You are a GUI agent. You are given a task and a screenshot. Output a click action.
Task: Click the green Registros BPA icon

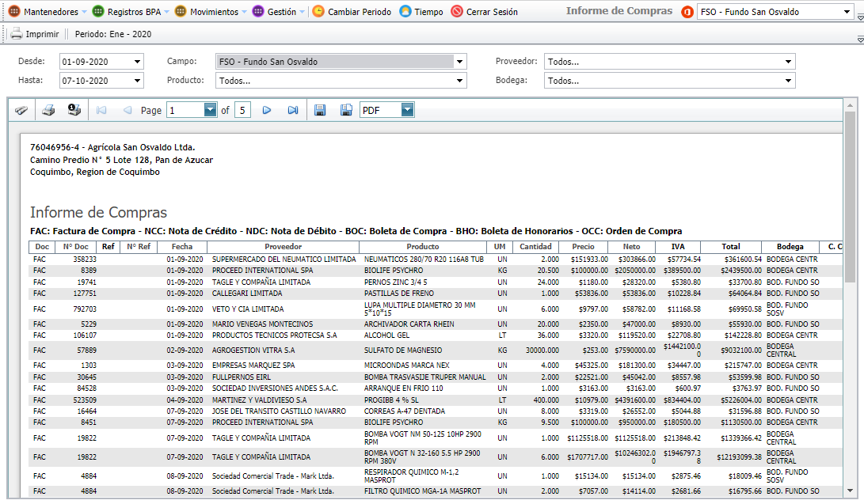pos(98,12)
